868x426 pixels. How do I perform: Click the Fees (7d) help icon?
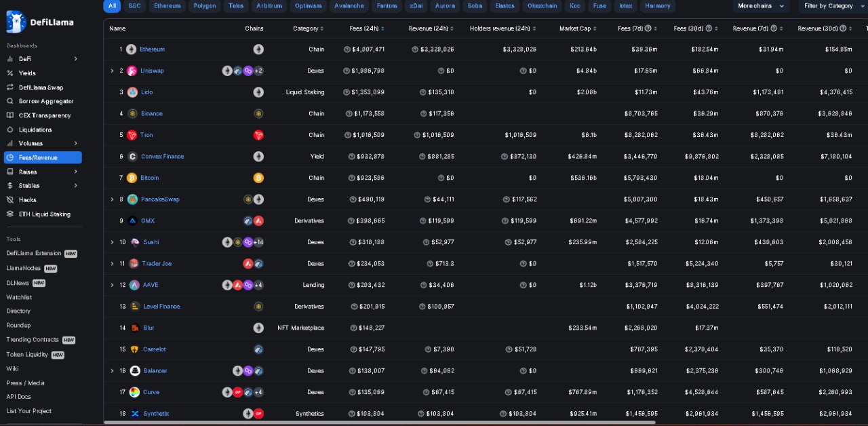(648, 28)
